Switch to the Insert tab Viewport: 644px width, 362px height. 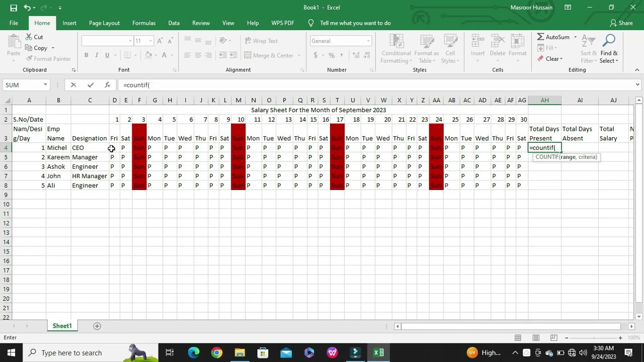(x=69, y=23)
